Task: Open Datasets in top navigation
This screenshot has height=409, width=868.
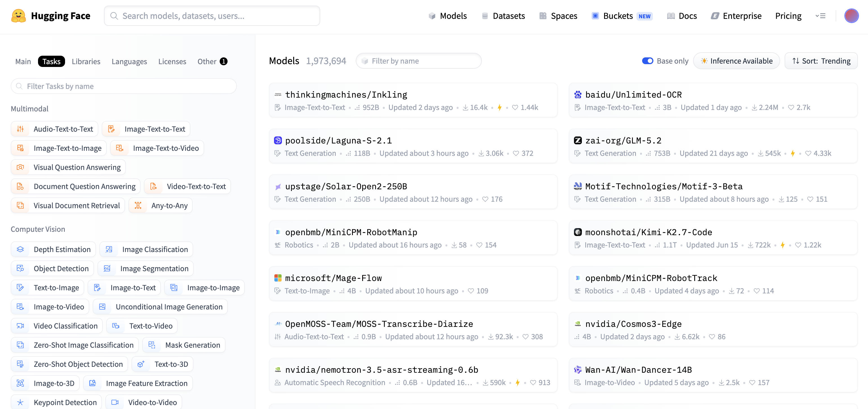Action: (503, 16)
